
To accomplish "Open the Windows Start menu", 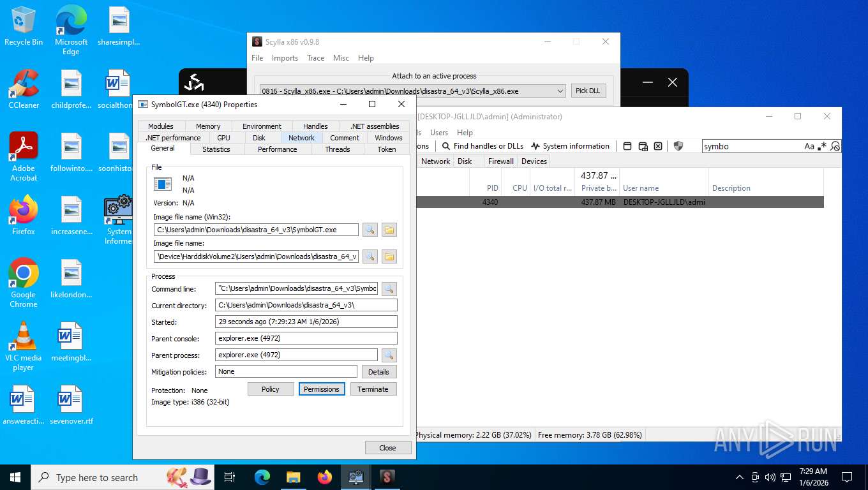I will pyautogui.click(x=15, y=477).
